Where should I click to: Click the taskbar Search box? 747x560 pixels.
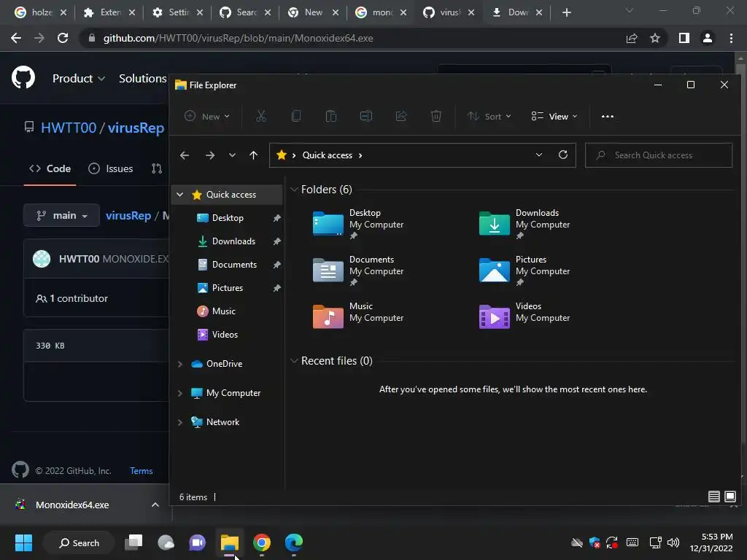(79, 542)
